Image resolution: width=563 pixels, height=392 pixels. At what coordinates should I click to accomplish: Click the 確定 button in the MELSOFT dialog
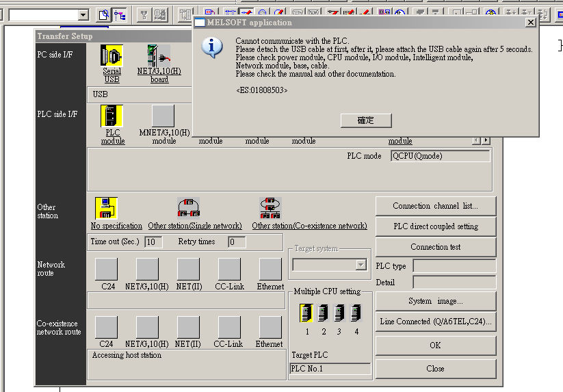[x=366, y=120]
